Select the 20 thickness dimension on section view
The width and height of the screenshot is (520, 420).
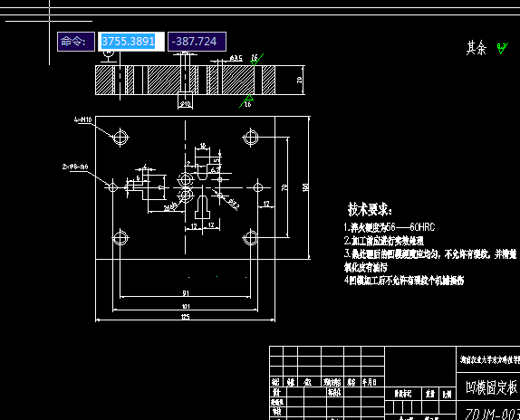(x=300, y=80)
